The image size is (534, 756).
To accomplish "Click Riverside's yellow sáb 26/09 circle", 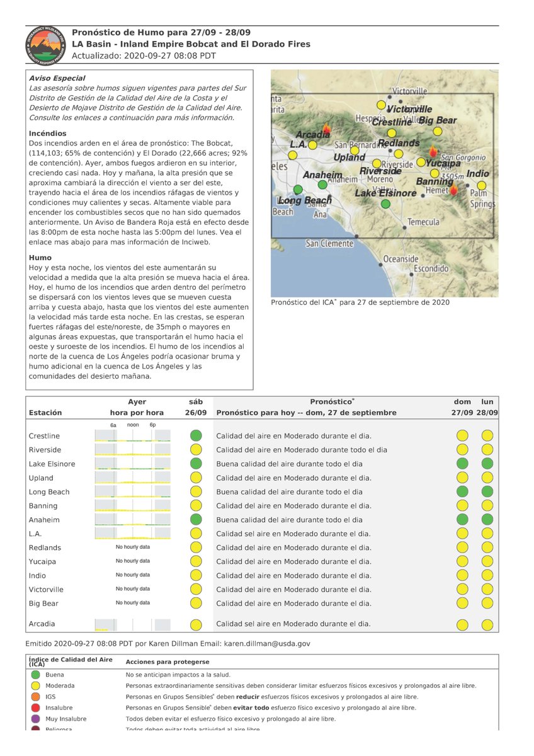I will coord(196,449).
